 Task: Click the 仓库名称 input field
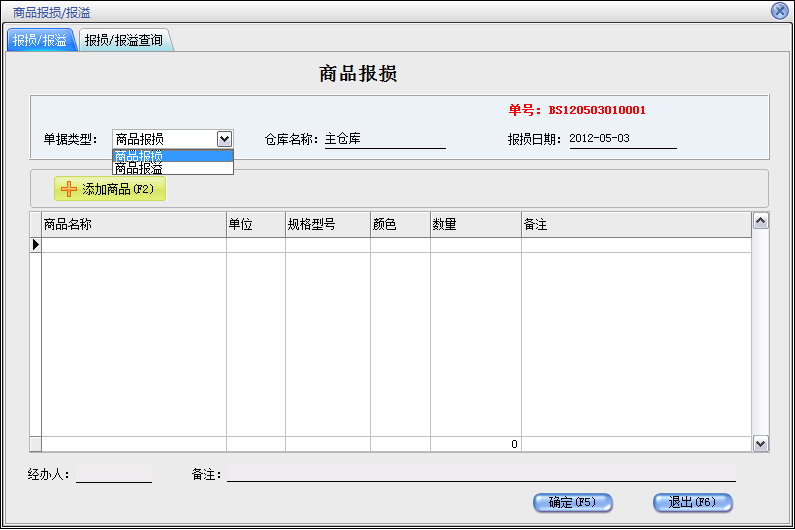[384, 139]
